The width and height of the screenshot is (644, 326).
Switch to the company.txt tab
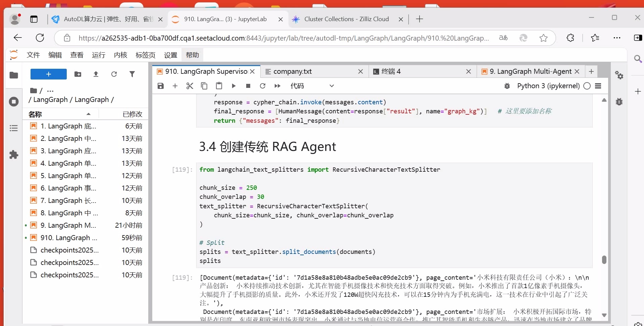click(292, 71)
